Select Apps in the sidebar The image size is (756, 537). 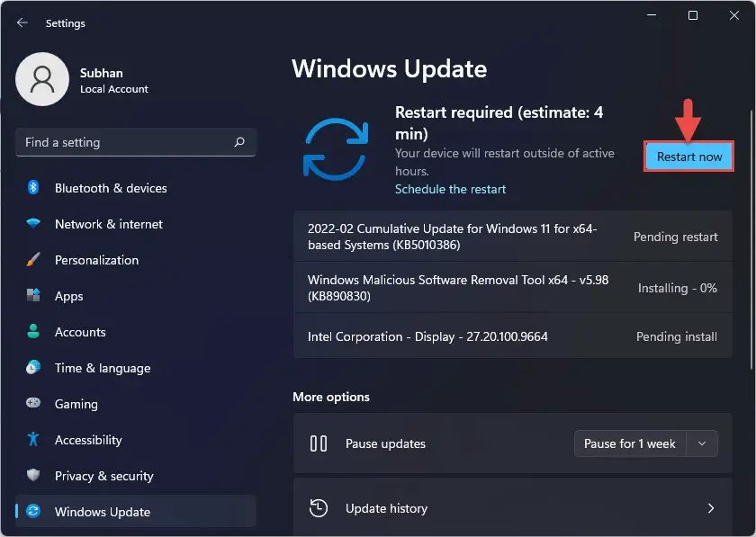136,296
